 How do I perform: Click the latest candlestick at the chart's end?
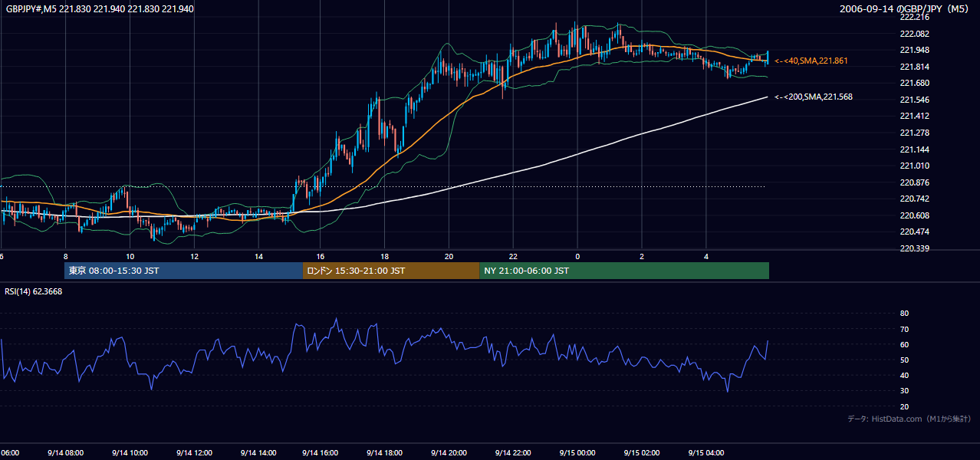point(767,58)
